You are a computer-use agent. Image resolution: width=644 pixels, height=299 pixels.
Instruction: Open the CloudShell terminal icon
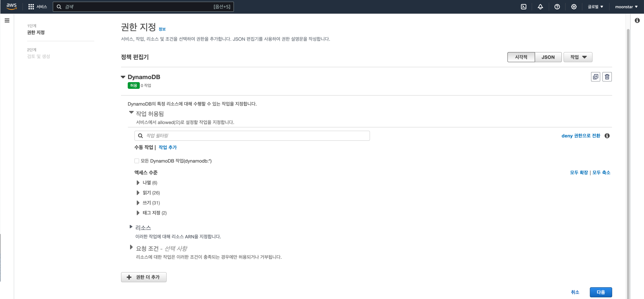[x=524, y=7]
